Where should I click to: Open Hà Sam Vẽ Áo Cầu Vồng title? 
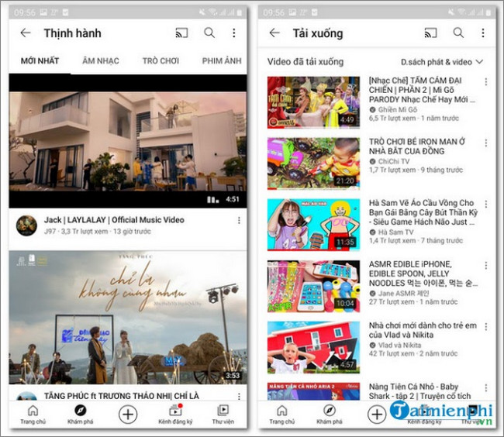tap(423, 212)
